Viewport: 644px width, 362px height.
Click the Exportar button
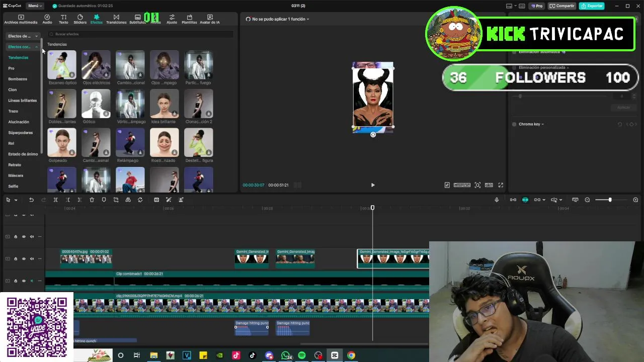pos(591,6)
